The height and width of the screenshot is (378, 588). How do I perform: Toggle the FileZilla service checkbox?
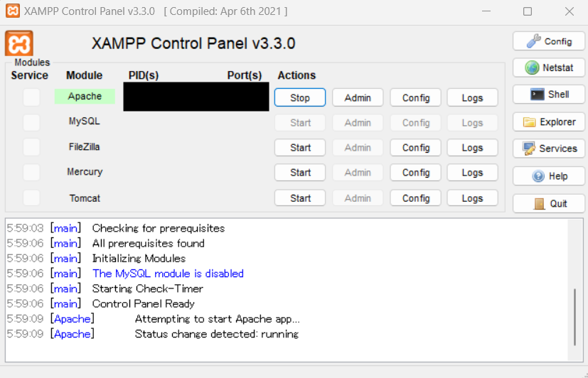31,148
